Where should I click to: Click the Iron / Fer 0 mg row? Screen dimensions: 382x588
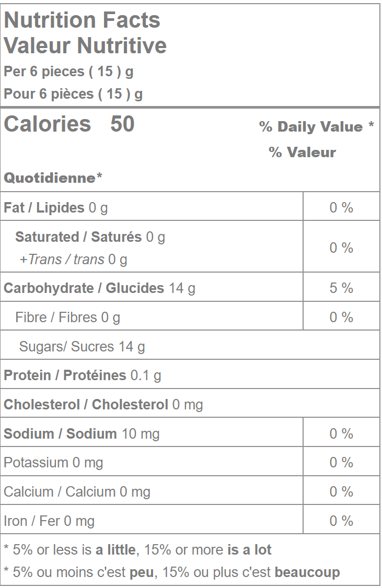(49, 521)
